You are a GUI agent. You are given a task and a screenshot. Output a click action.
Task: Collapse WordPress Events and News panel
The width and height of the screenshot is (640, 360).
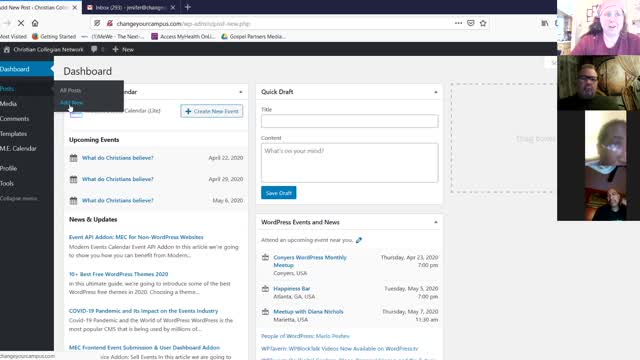click(x=436, y=222)
